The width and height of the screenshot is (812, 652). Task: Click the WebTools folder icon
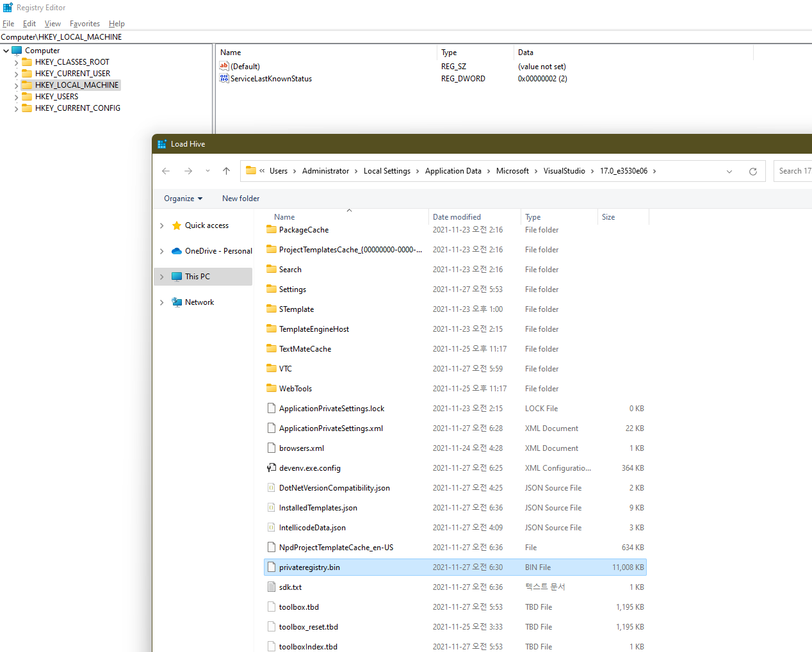click(272, 388)
